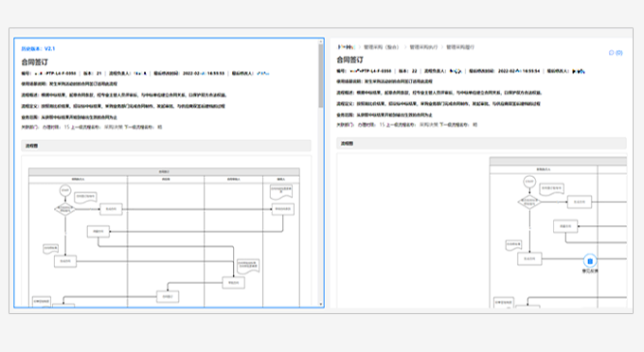Click the 合同签订 title in history panel
This screenshot has width=644, height=352.
(x=34, y=62)
